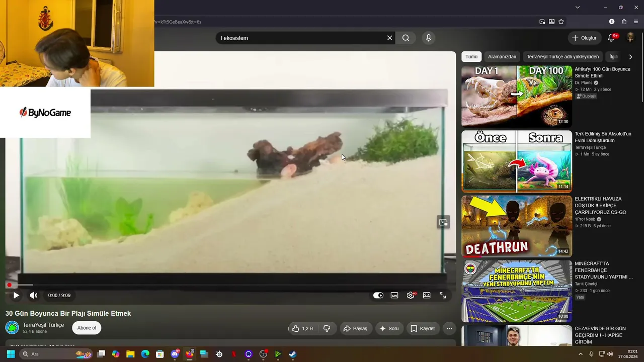
Task: Click the Oluştur create button
Action: click(584, 38)
